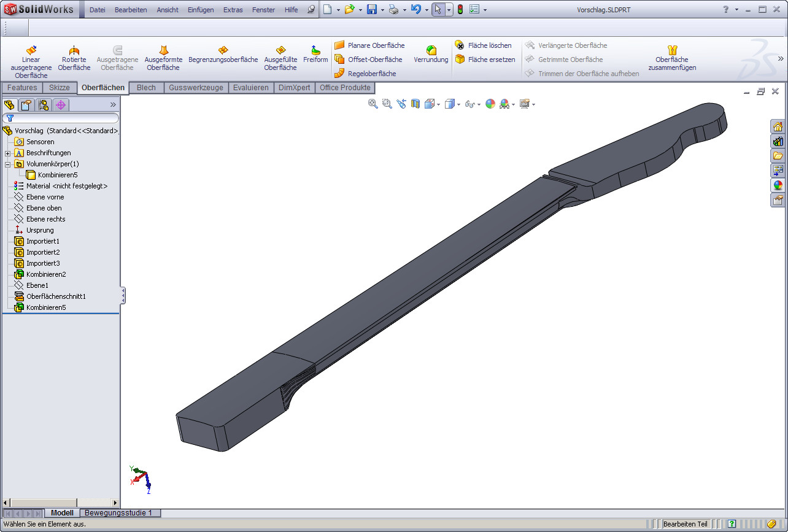Screen dimensions: 788x532
Task: Click the Offset-Oberfläche command
Action: point(368,60)
